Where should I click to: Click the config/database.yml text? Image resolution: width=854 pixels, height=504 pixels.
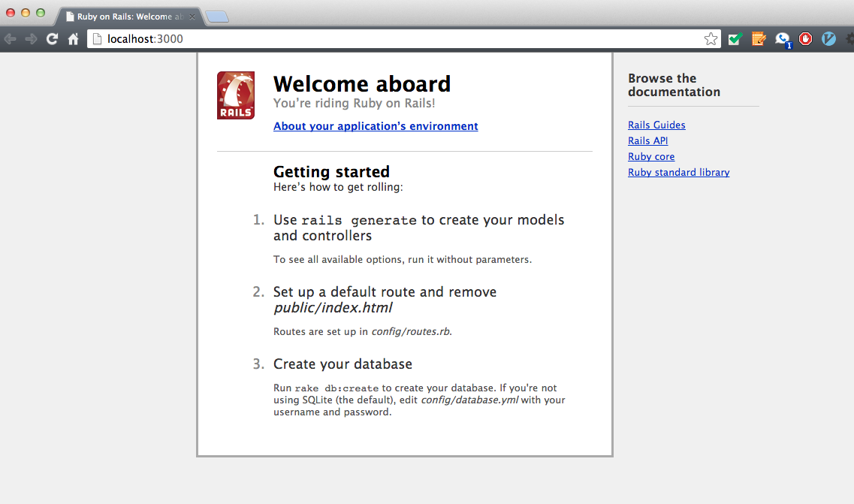click(x=470, y=400)
